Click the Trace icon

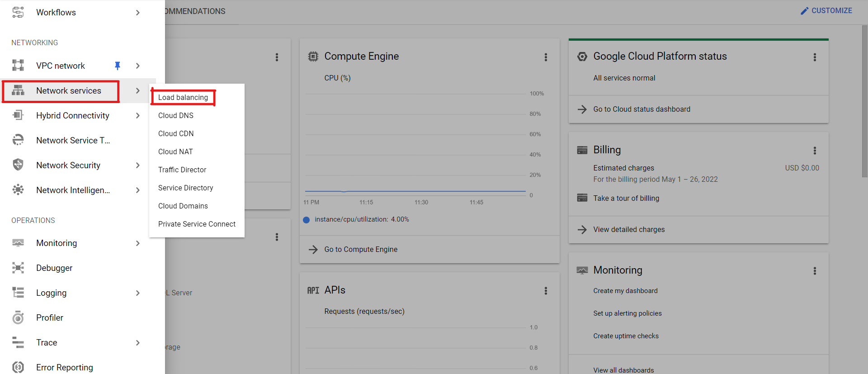pos(18,342)
